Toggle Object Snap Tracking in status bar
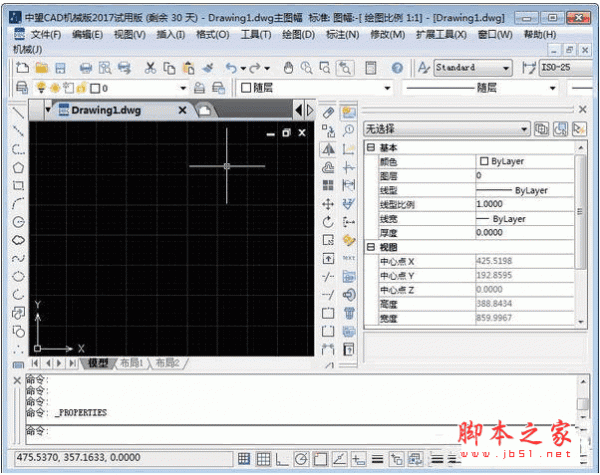This screenshot has width=600, height=475. click(339, 459)
